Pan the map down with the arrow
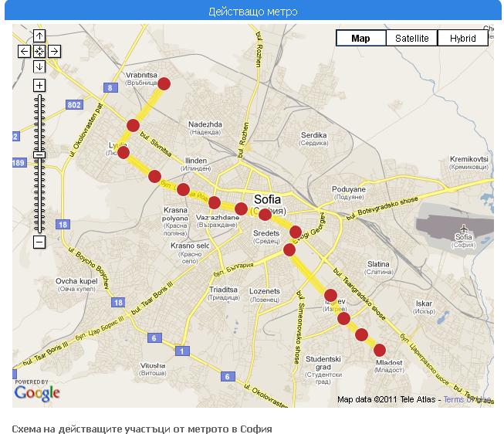The image size is (504, 434). point(39,66)
